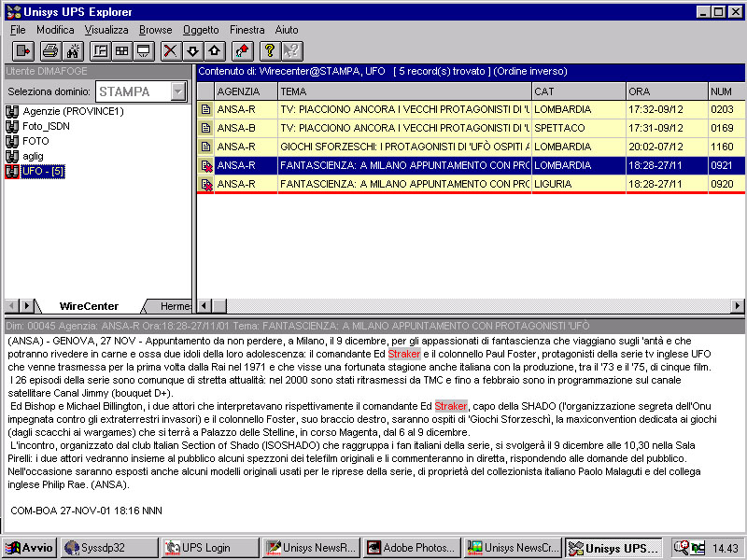Open the STAMPA domain dropdown arrow
The width and height of the screenshot is (747, 560).
178,91
